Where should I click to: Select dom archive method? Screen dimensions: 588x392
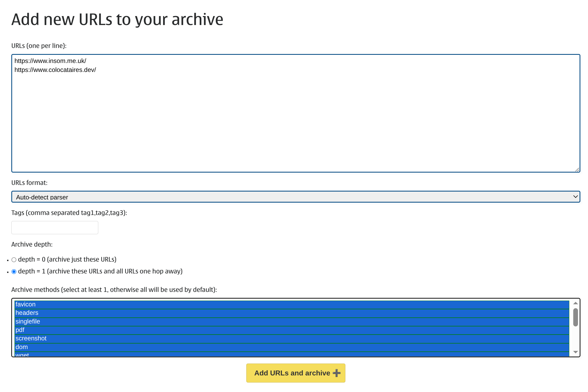click(22, 347)
